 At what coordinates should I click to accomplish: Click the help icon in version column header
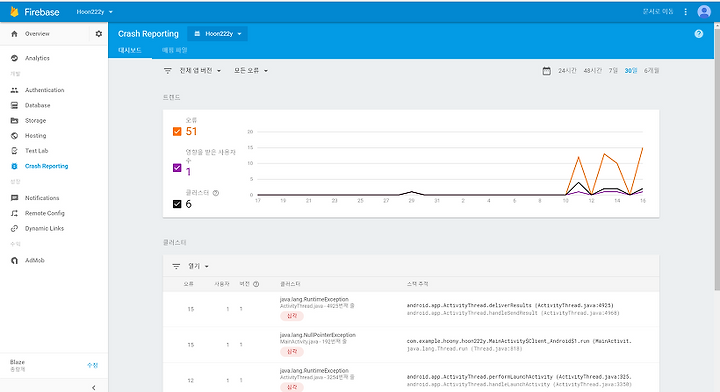(x=256, y=284)
